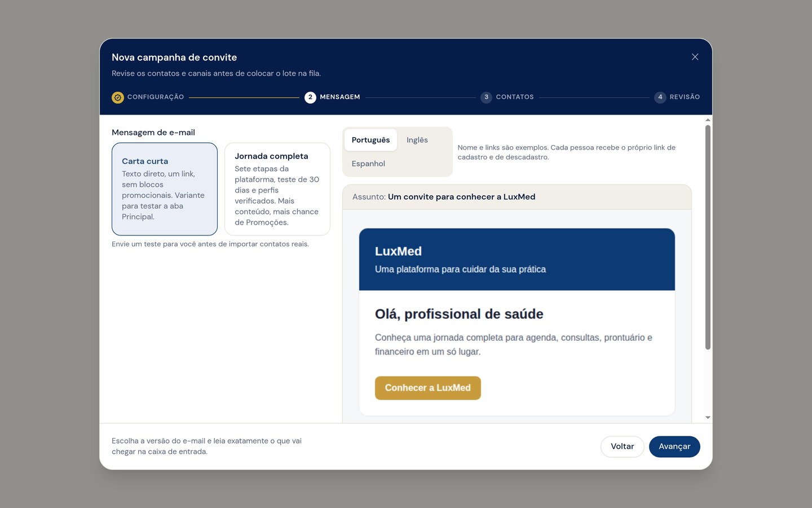Click the 'Revise os contatos e canais' subtitle

[216, 73]
